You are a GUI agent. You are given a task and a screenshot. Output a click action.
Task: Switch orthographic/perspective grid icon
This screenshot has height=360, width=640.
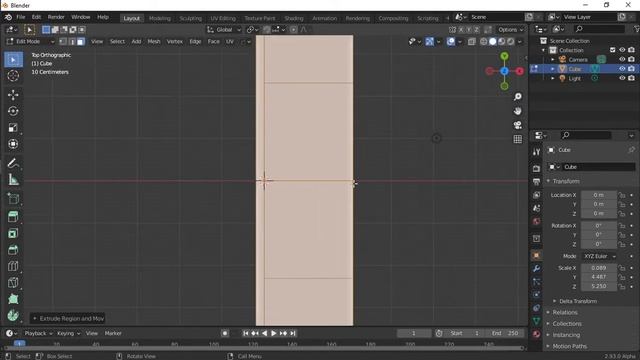[518, 139]
